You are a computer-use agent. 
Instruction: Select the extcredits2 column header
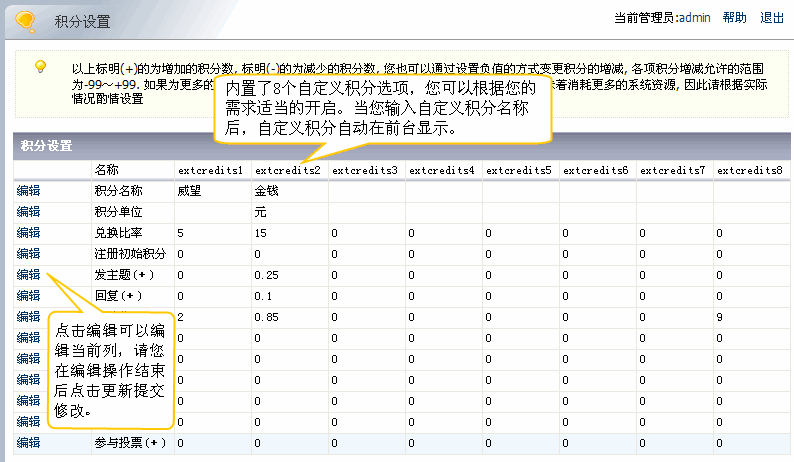pos(287,170)
